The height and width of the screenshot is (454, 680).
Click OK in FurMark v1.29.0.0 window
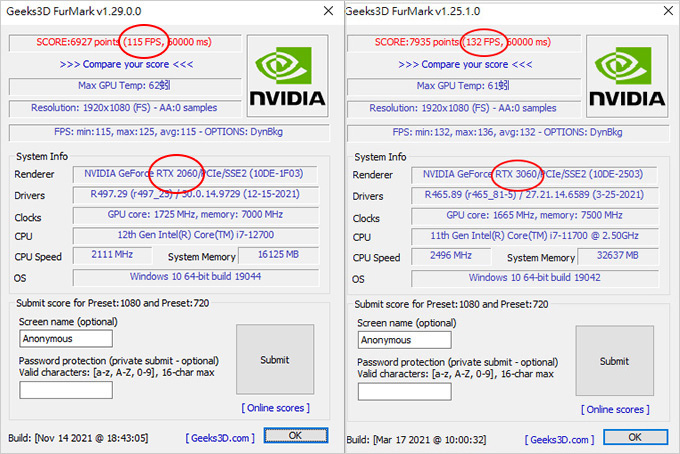pos(296,435)
